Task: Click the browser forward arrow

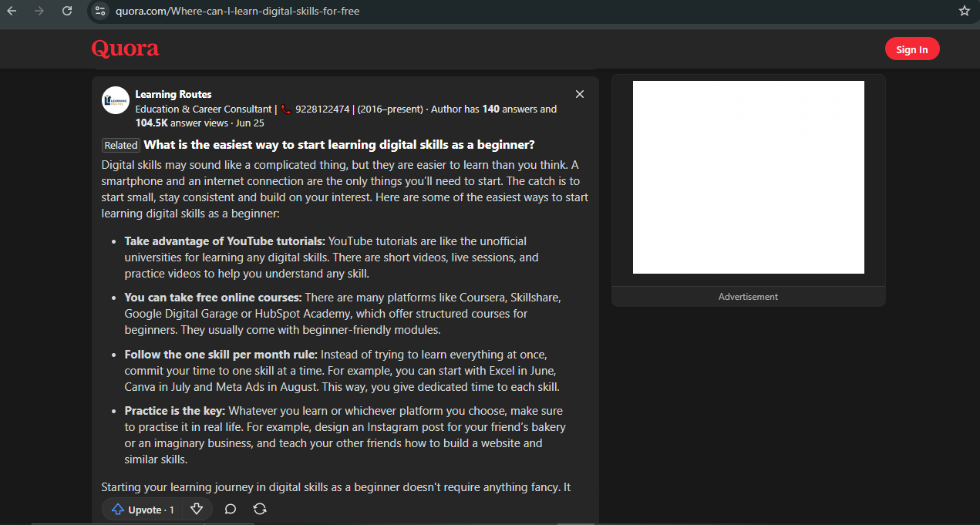Action: point(39,11)
